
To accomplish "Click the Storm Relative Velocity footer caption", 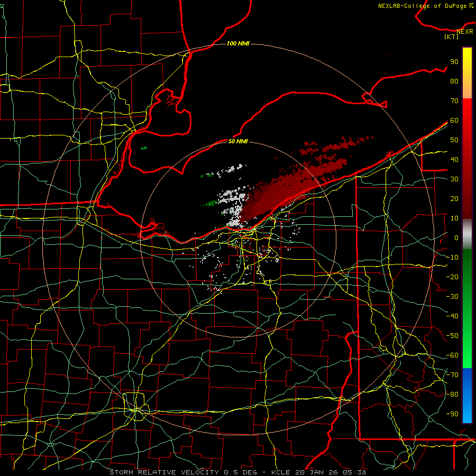I will (237, 472).
